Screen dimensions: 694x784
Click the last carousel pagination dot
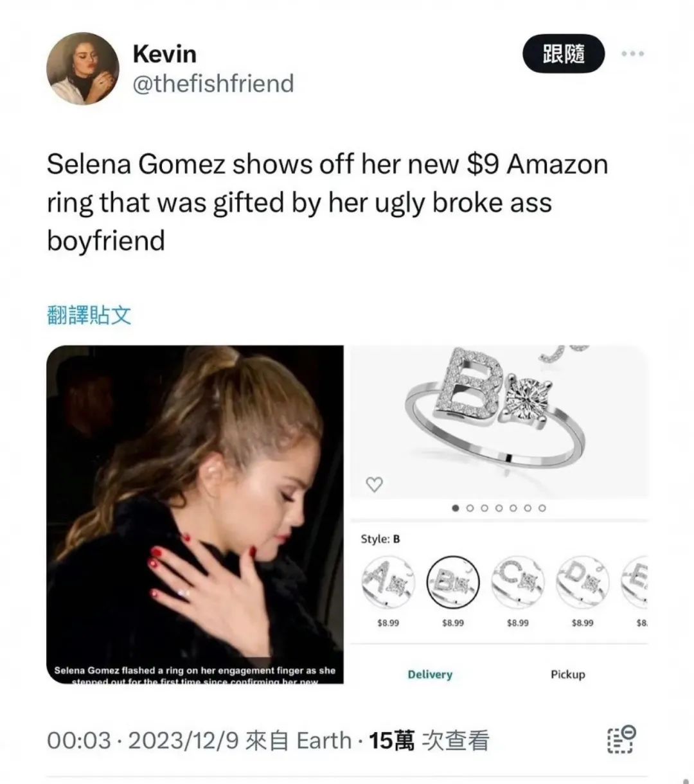[542, 508]
